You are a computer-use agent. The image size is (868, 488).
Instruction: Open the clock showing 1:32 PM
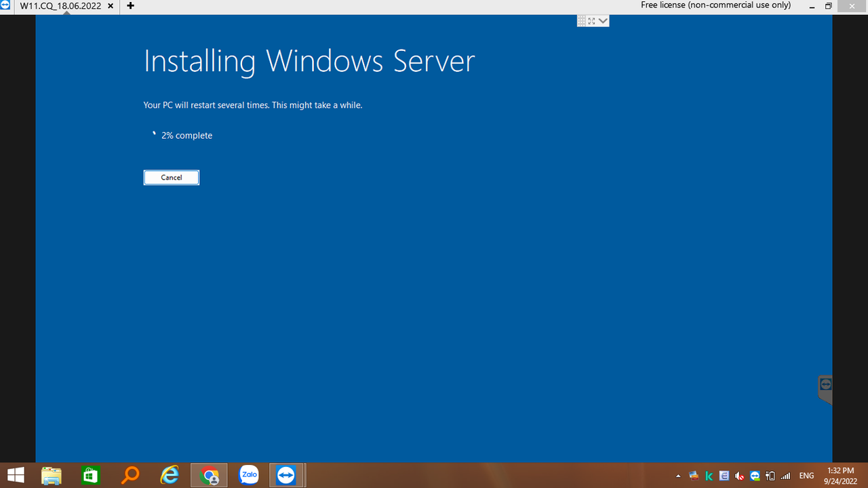pos(841,476)
